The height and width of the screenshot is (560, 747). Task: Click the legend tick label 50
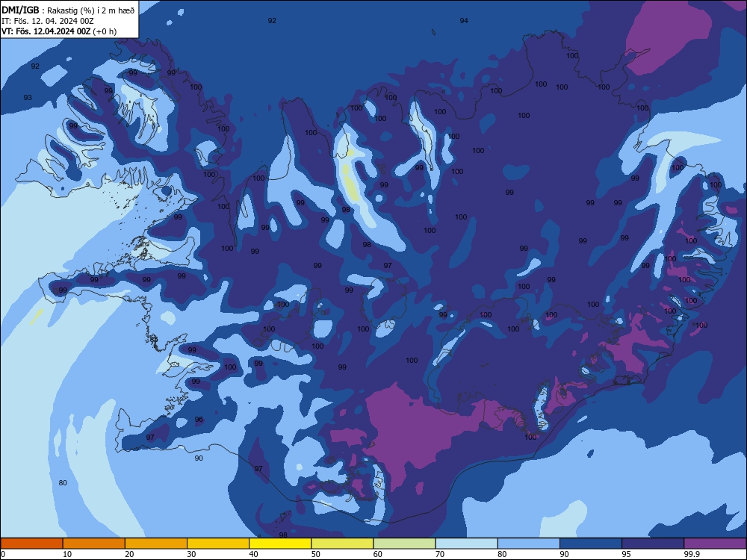pyautogui.click(x=315, y=554)
